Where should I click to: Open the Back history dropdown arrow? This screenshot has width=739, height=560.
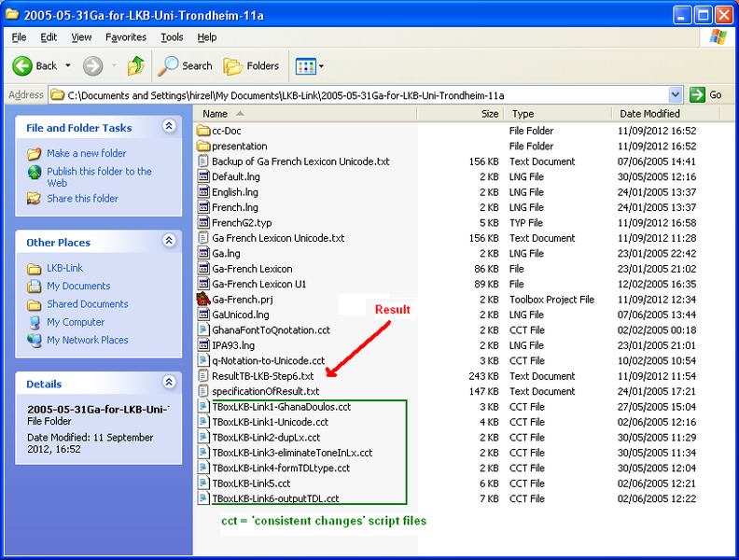click(68, 65)
